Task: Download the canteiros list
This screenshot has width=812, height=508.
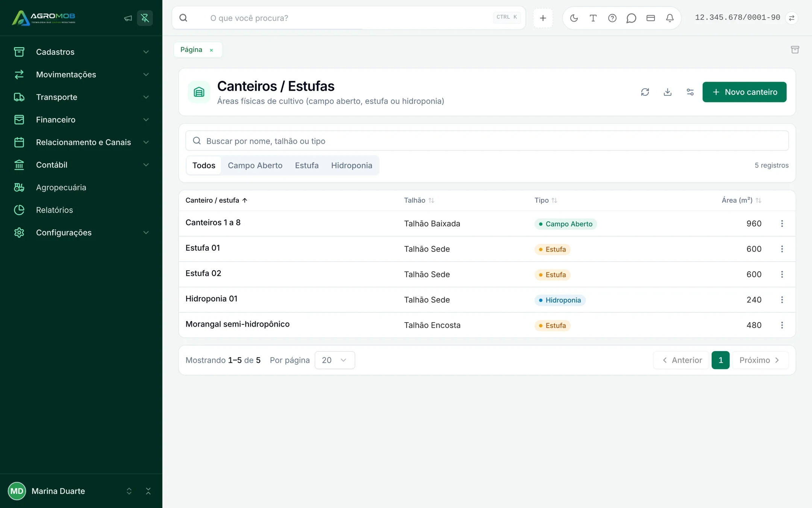Action: (668, 92)
